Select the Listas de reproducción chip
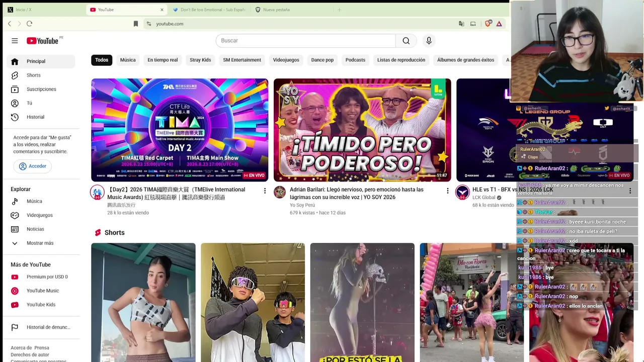This screenshot has height=362, width=644. click(401, 60)
